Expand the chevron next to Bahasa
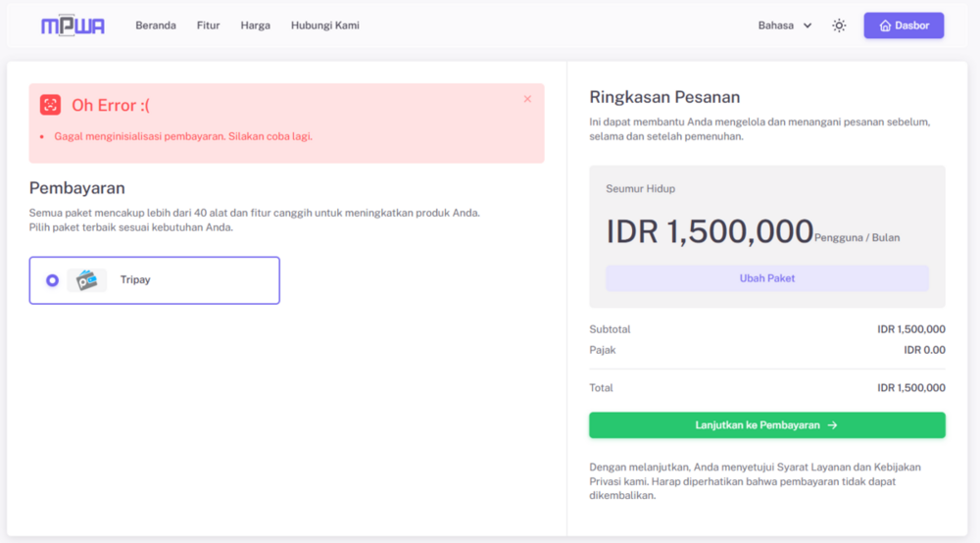980x543 pixels. [x=808, y=25]
